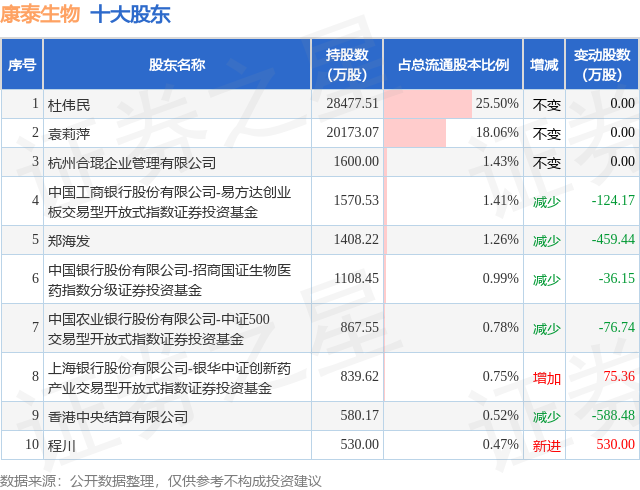Click shareholder name 袁莉萍
Viewport: 640px width, 490px height.
(x=69, y=134)
